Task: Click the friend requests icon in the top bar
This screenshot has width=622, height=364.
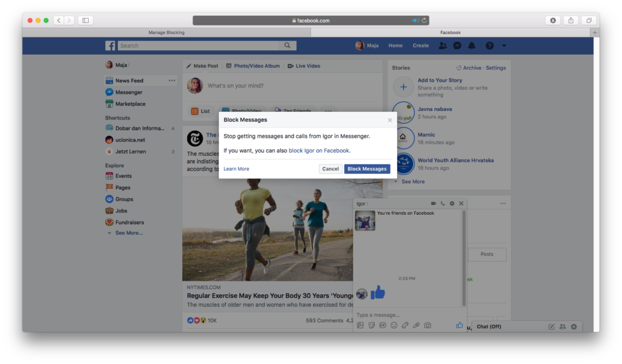Action: tap(442, 45)
